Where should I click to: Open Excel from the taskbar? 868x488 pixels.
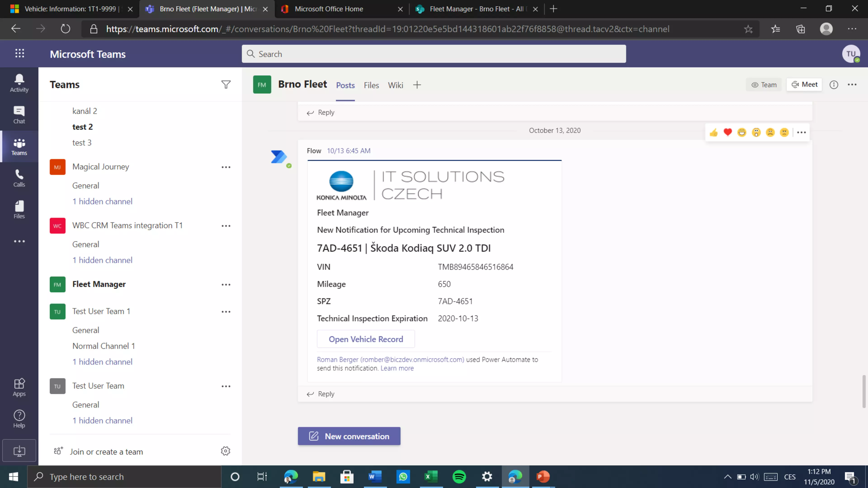[x=431, y=476]
